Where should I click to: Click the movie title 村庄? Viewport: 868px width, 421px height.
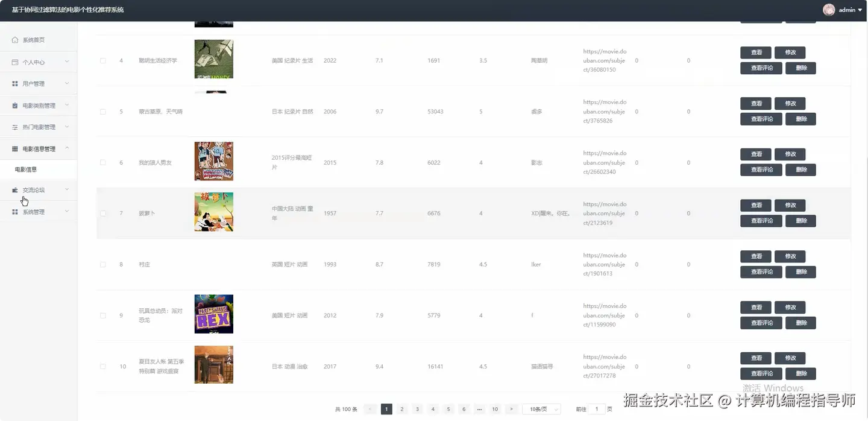point(144,265)
